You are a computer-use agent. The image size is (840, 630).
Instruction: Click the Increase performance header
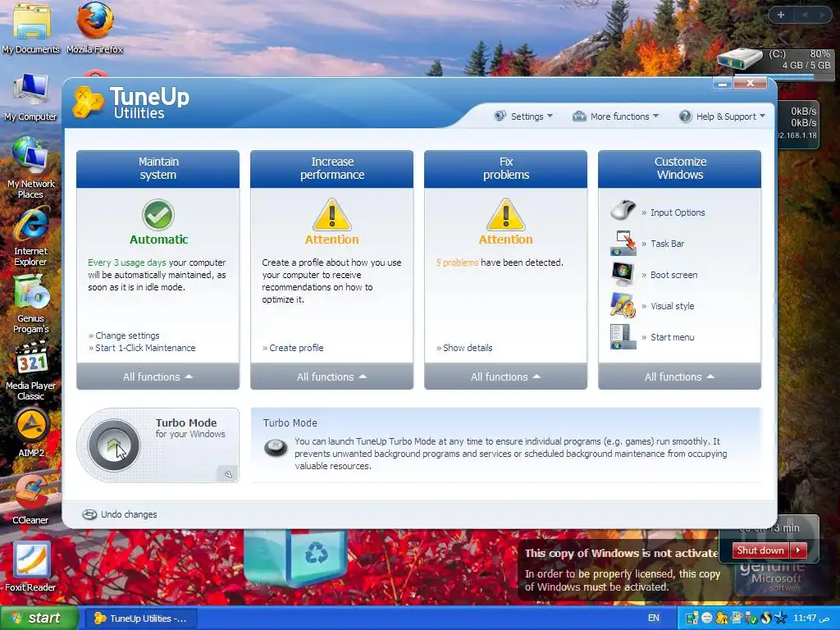pyautogui.click(x=331, y=169)
